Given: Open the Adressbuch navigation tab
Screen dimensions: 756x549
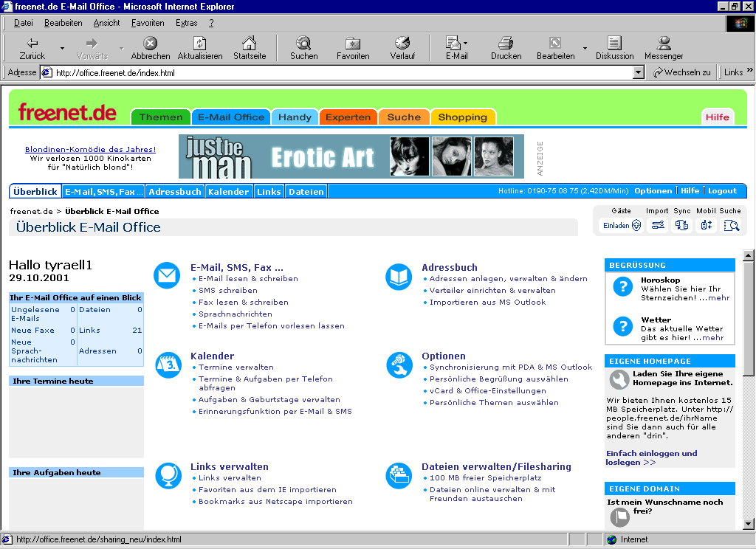Looking at the screenshot, I should click(174, 192).
